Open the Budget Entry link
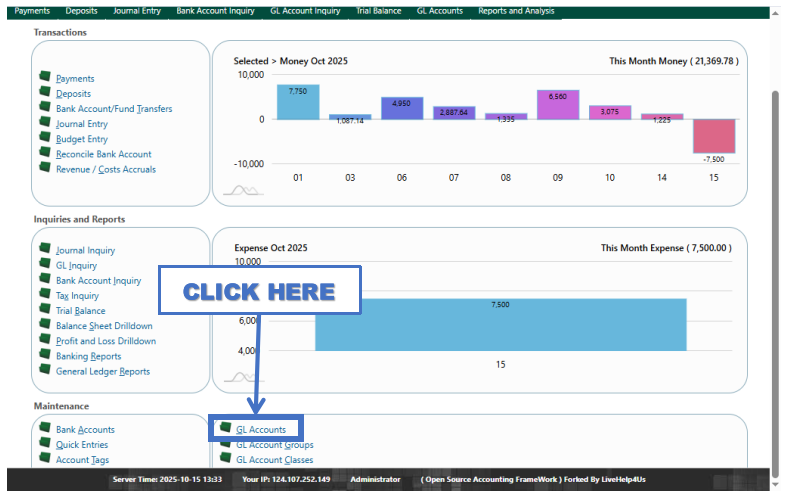 coord(82,139)
